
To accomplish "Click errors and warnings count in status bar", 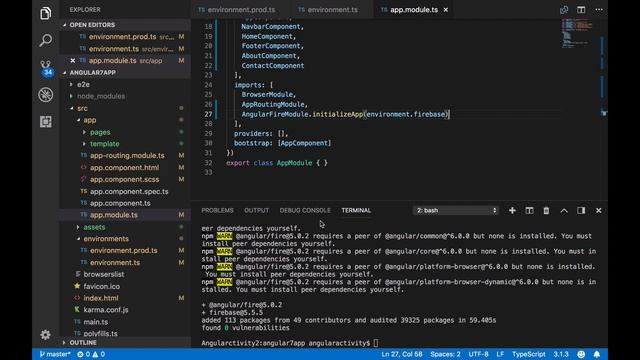I will tap(91, 354).
